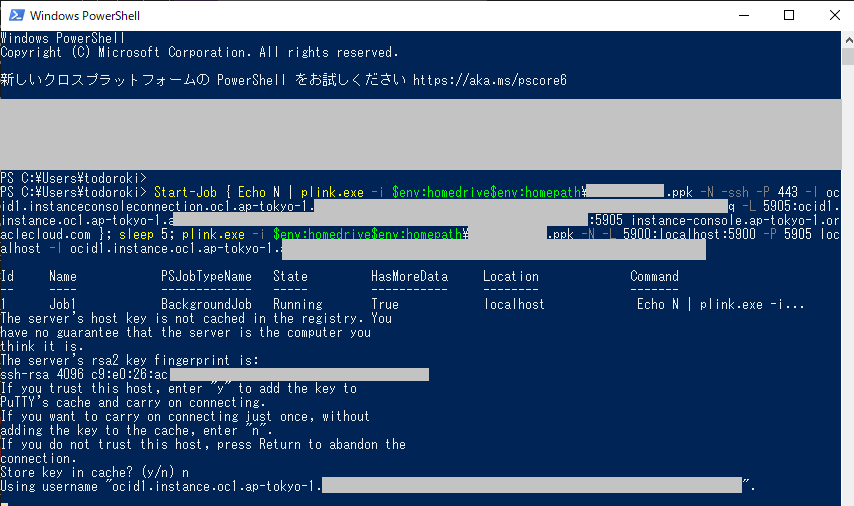Click the BackgroundJob table value
This screenshot has height=506, width=854.
(206, 304)
